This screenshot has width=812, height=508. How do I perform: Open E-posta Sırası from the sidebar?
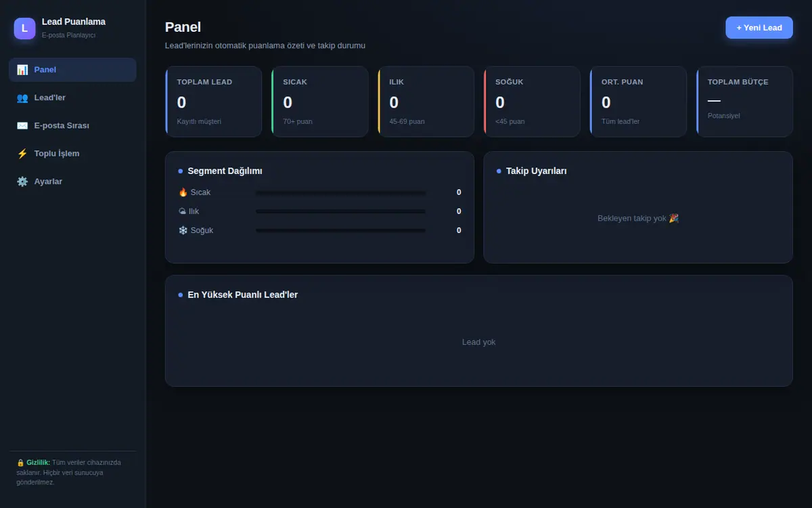pos(72,125)
